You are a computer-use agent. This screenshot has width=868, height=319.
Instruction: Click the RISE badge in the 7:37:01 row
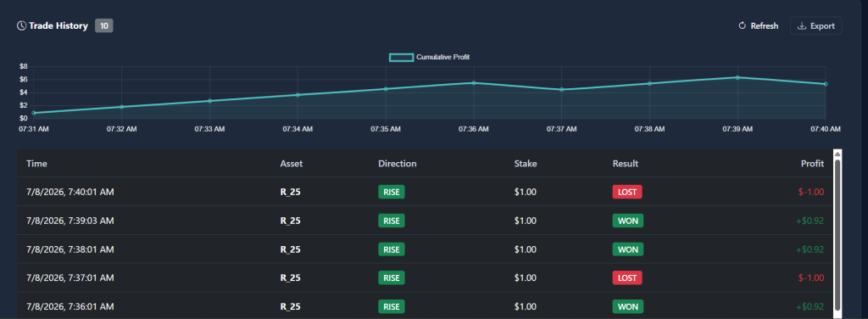coord(392,277)
